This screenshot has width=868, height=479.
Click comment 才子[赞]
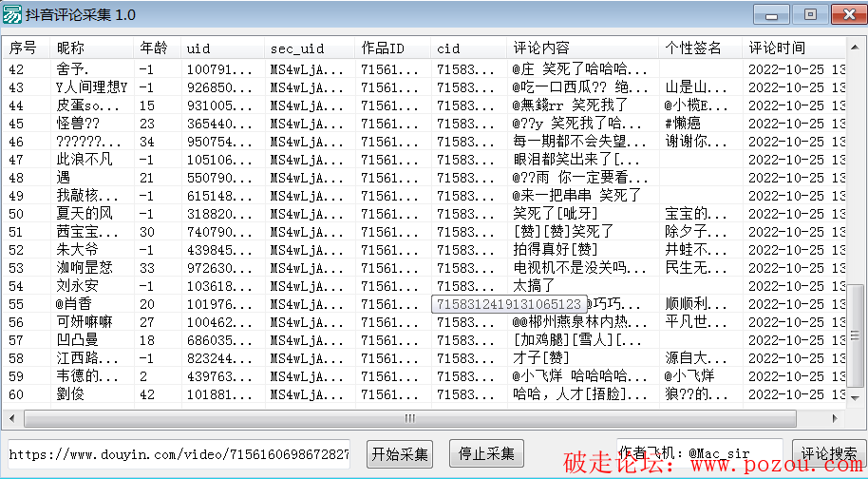pos(541,358)
